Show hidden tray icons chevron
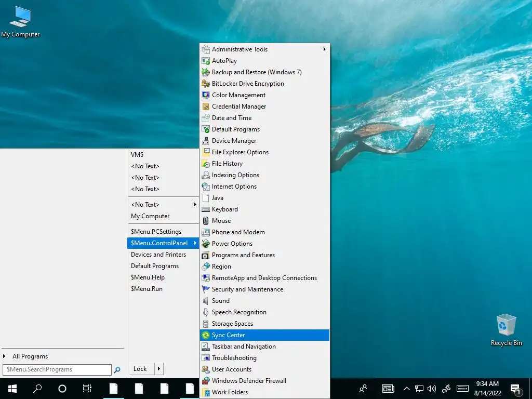 (406, 389)
